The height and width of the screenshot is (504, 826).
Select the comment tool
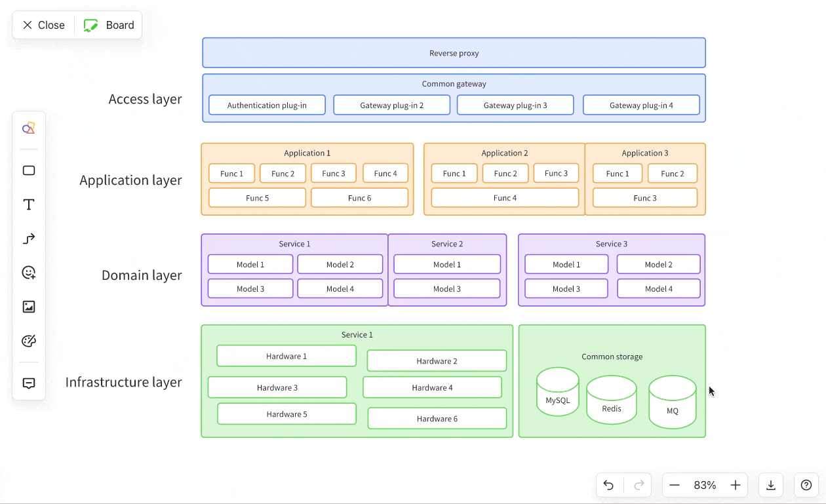coord(29,383)
